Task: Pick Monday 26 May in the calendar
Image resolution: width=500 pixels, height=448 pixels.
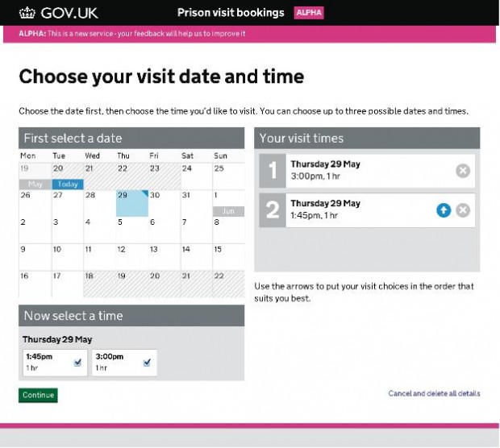Action: coord(35,203)
